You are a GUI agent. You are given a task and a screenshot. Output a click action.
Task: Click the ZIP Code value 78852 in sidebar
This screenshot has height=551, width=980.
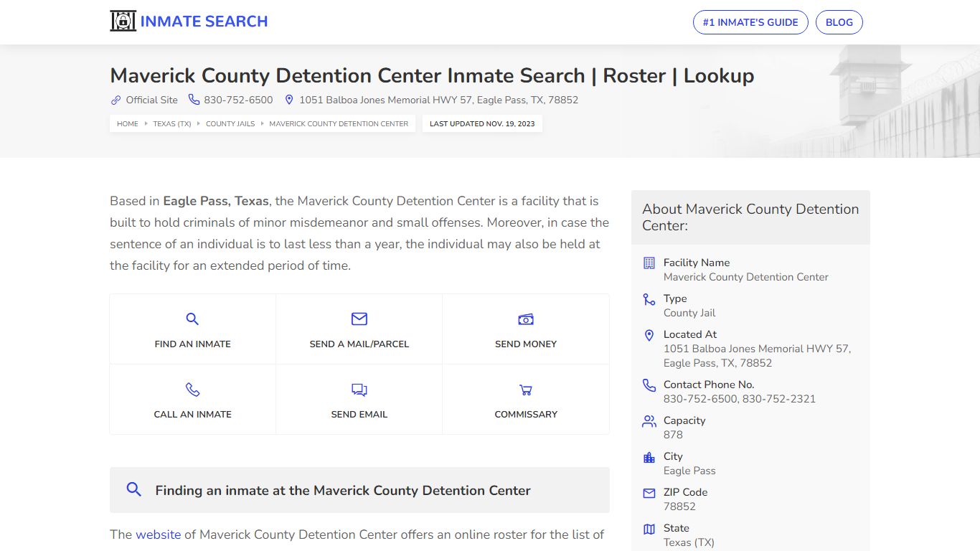[679, 507]
